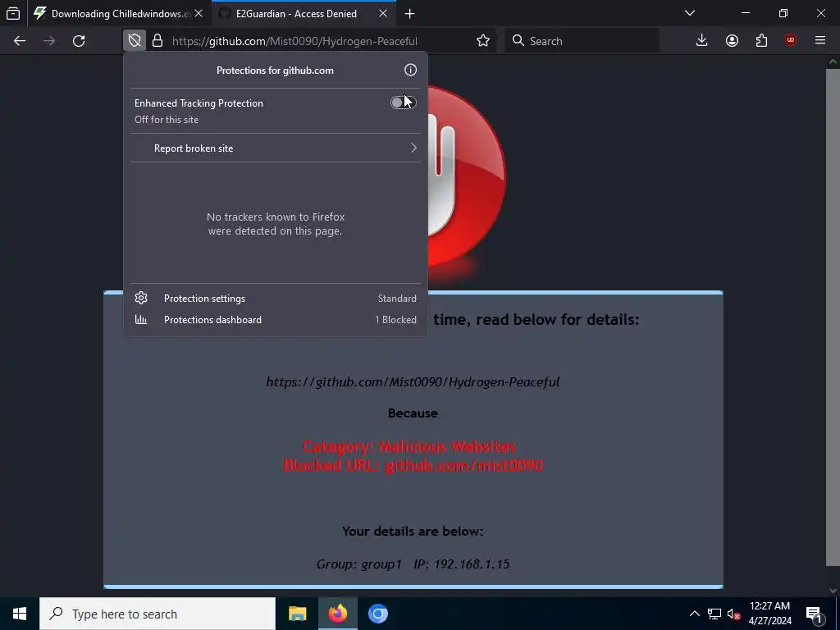Open the clock and date flyout

(769, 614)
